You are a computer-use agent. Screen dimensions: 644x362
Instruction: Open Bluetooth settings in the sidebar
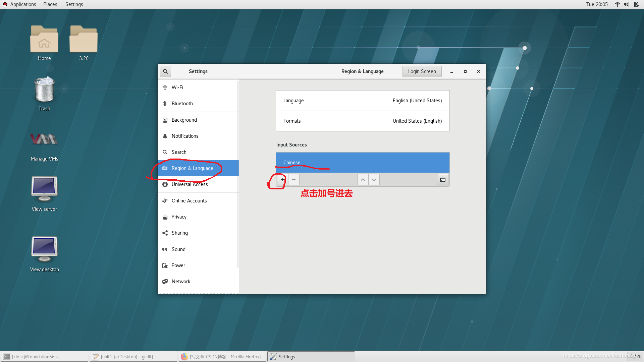coord(165,104)
